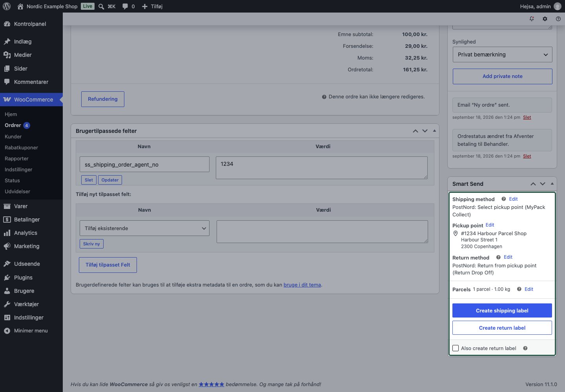Click Opdater for the custom field
The width and height of the screenshot is (565, 392).
[110, 180]
